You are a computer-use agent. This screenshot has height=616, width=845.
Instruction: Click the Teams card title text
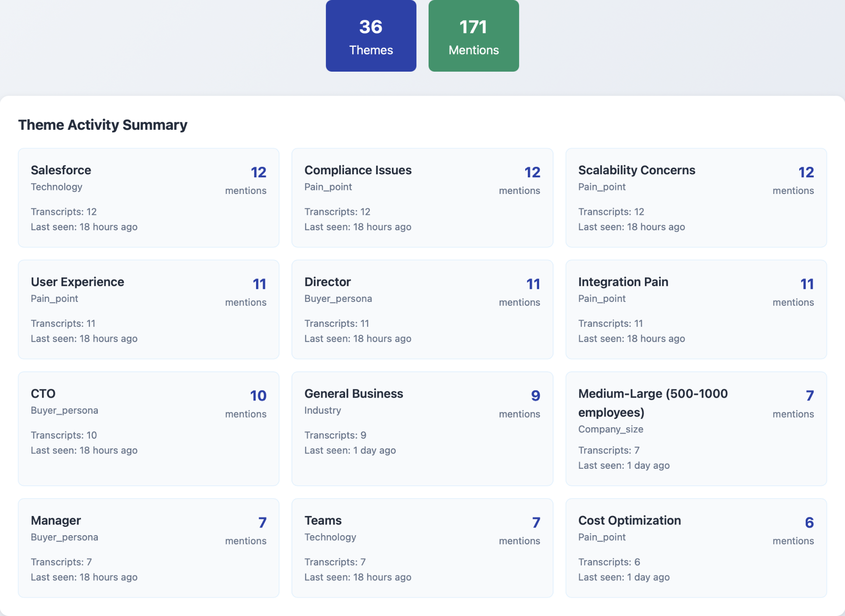[x=323, y=520]
